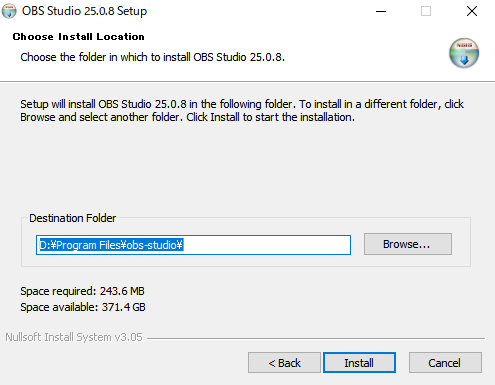Click the horizontal divider beside Nullsoft branding
The height and width of the screenshot is (385, 495).
pyautogui.click(x=316, y=338)
